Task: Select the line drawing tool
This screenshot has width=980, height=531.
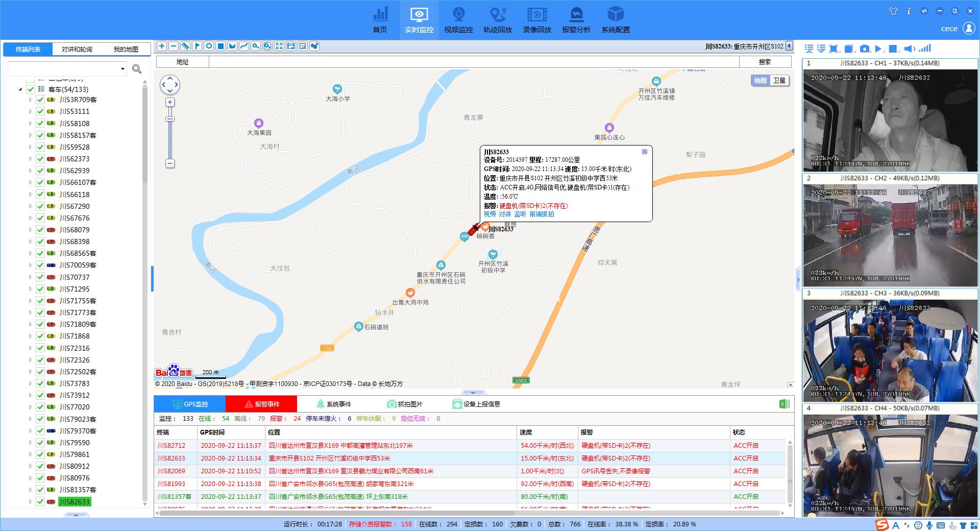Action: (244, 46)
